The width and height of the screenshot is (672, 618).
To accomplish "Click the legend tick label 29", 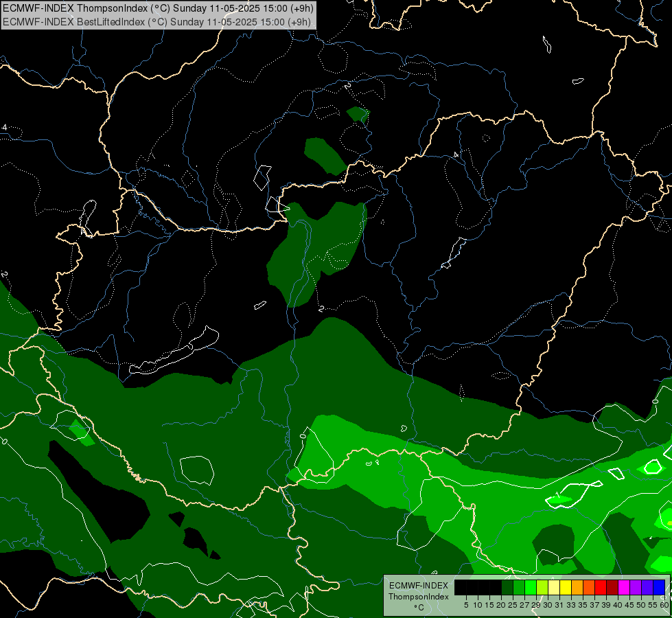I will coord(536,605).
